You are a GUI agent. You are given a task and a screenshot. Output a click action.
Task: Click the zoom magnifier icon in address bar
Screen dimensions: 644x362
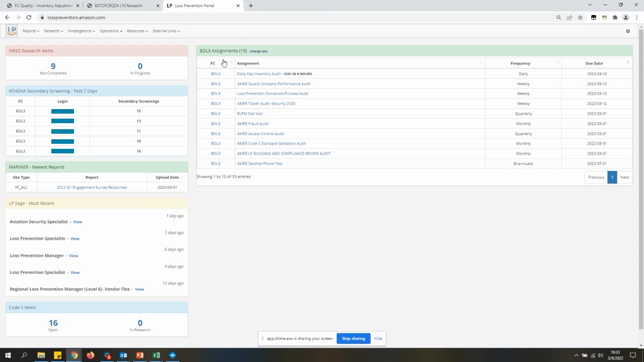pyautogui.click(x=558, y=18)
